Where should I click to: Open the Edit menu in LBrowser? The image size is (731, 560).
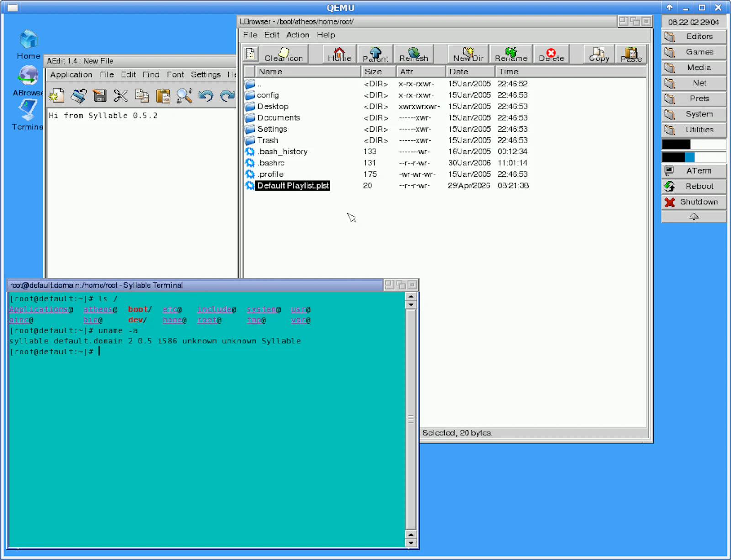pyautogui.click(x=271, y=35)
